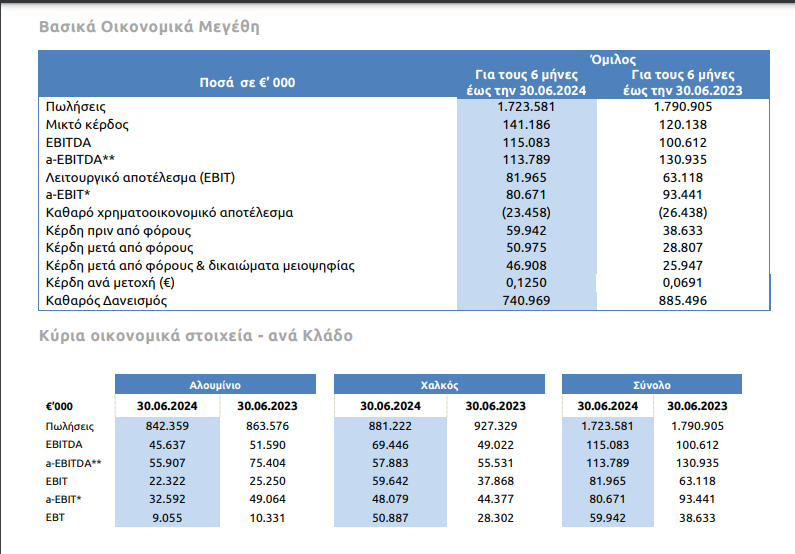Select a-EBITDA value 55.907

(x=167, y=463)
